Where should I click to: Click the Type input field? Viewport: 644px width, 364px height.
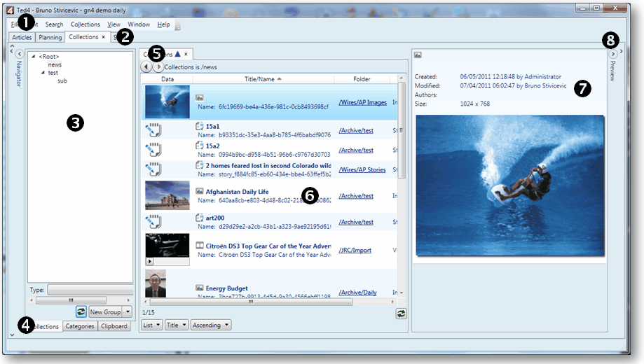coord(90,290)
